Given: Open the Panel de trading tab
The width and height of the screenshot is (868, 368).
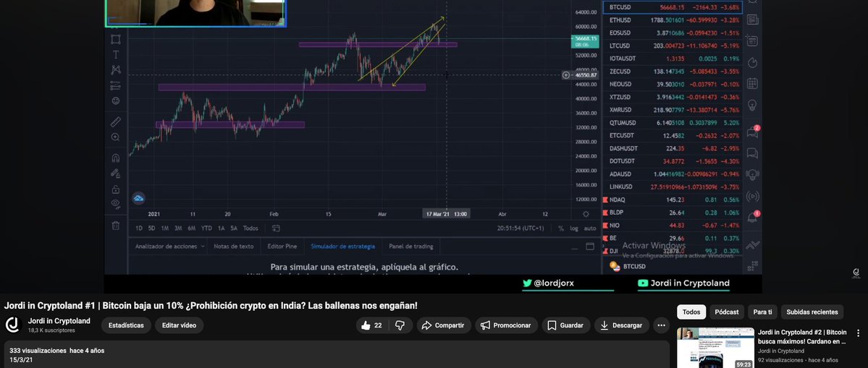Looking at the screenshot, I should pos(410,247).
